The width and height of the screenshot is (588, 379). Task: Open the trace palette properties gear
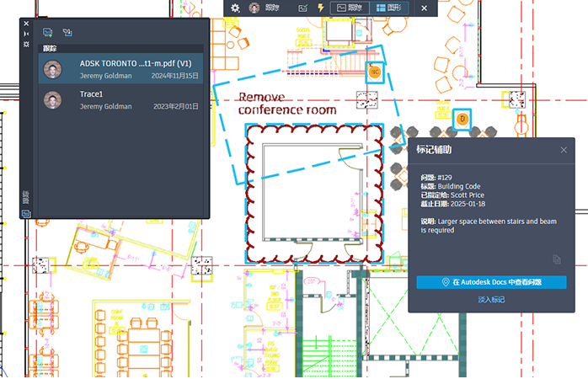(26, 44)
